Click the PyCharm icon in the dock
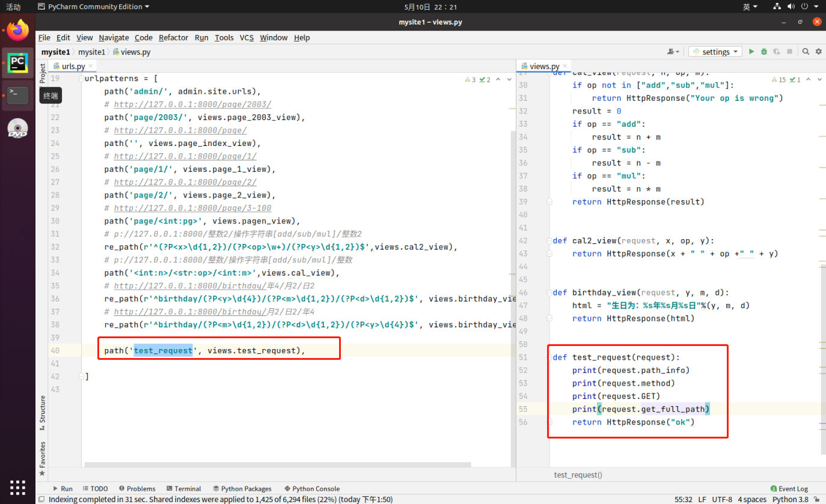 [18, 62]
